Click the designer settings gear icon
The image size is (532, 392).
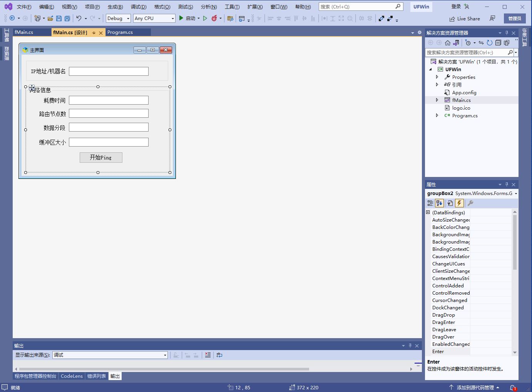(x=420, y=33)
